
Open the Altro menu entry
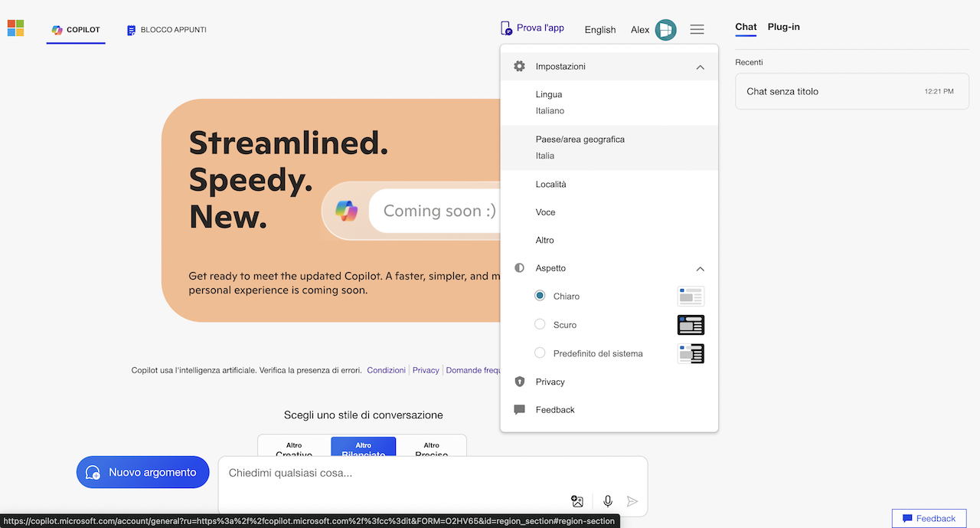click(x=609, y=241)
